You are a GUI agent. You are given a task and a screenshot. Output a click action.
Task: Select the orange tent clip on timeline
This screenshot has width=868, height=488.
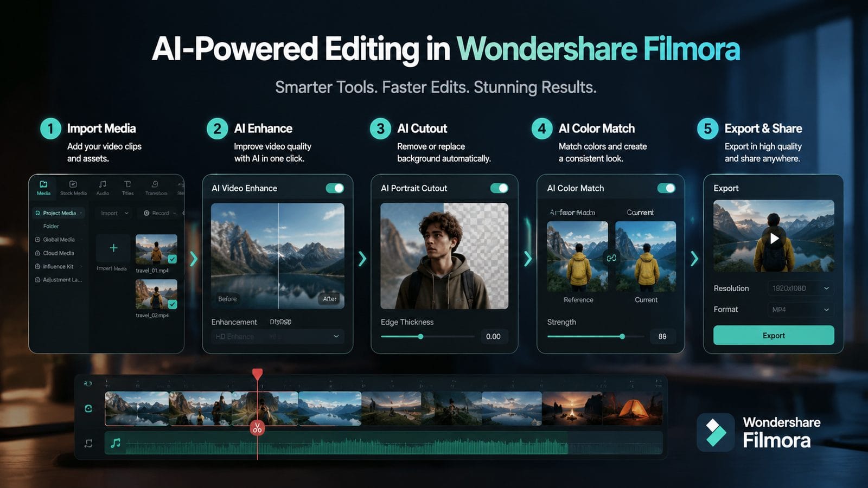pos(633,408)
